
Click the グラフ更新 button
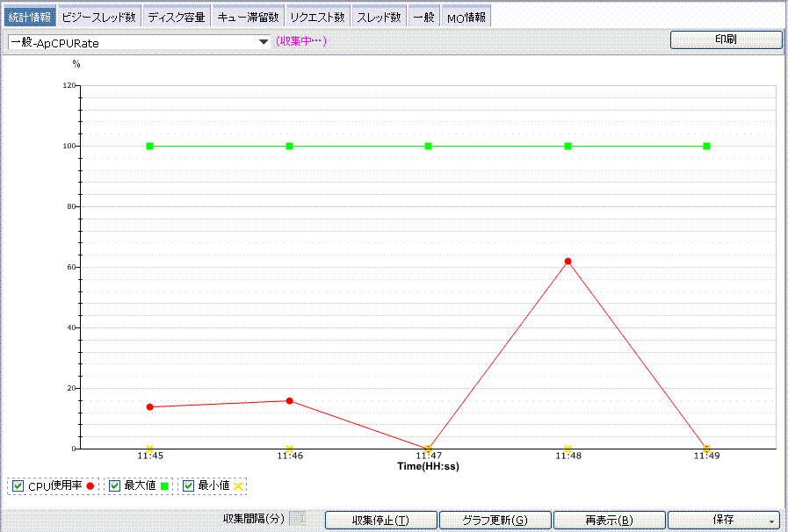point(495,520)
